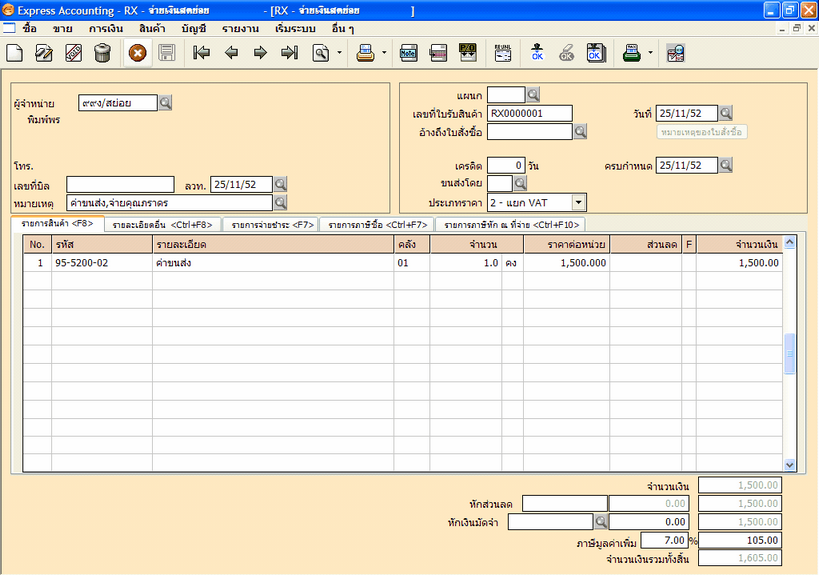Expand the ประเภทราคา VAT type dropdown
Viewport: 819px width, 575px height.
579,203
